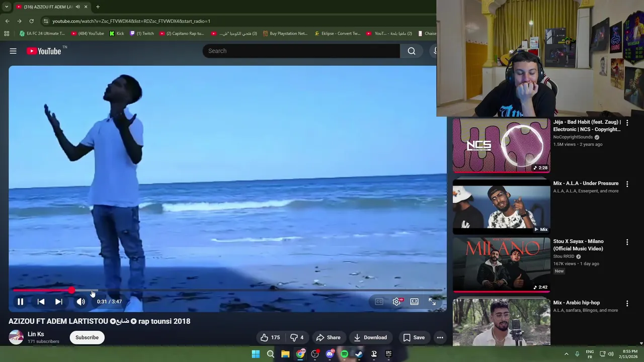Focus the YouTube search field
Image resolution: width=644 pixels, height=362 pixels.
[x=301, y=51]
